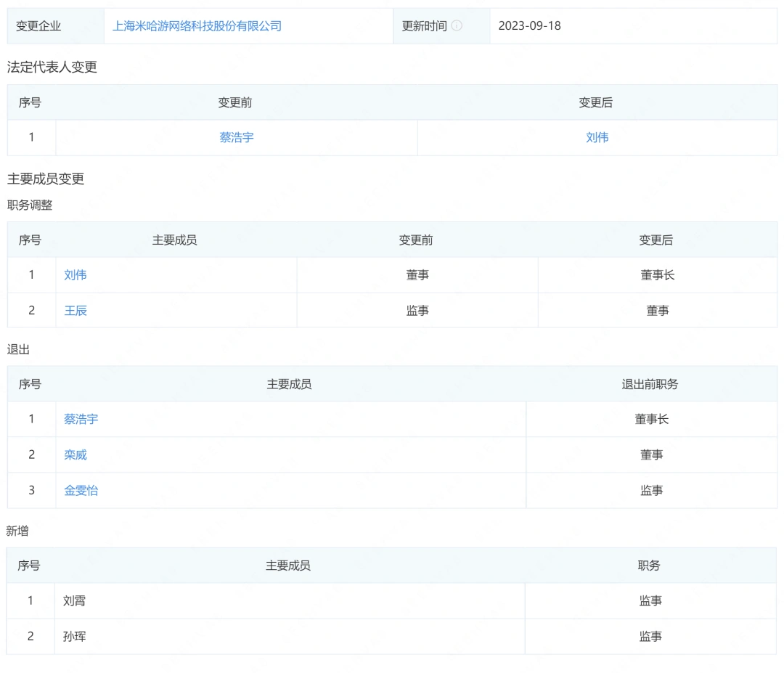Image resolution: width=784 pixels, height=673 pixels.
Task: Click the 主要成员变更 heading
Action: click(x=45, y=179)
